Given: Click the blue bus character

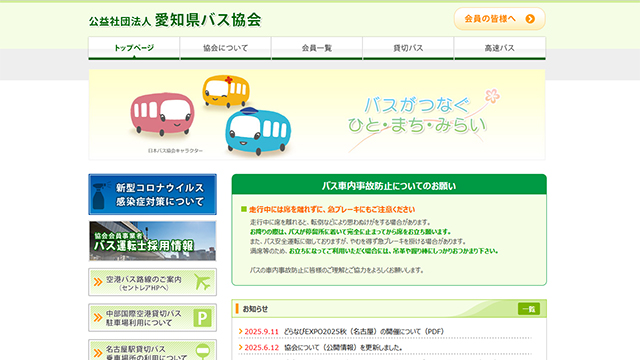Looking at the screenshot, I should point(258,131).
